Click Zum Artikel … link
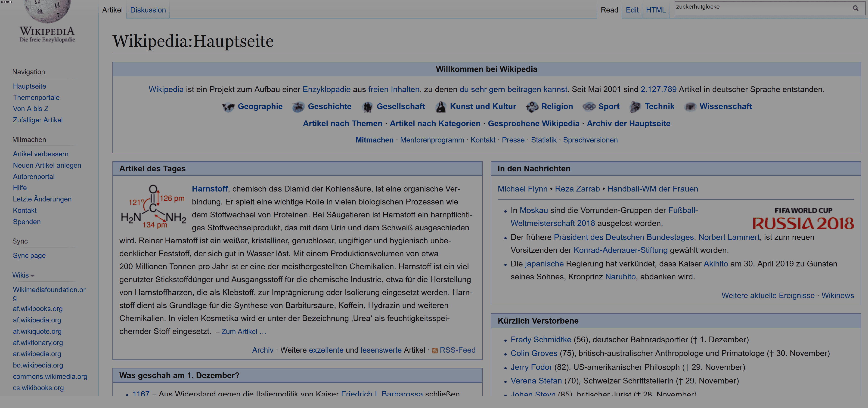Viewport: 868px width, 408px height. (244, 332)
